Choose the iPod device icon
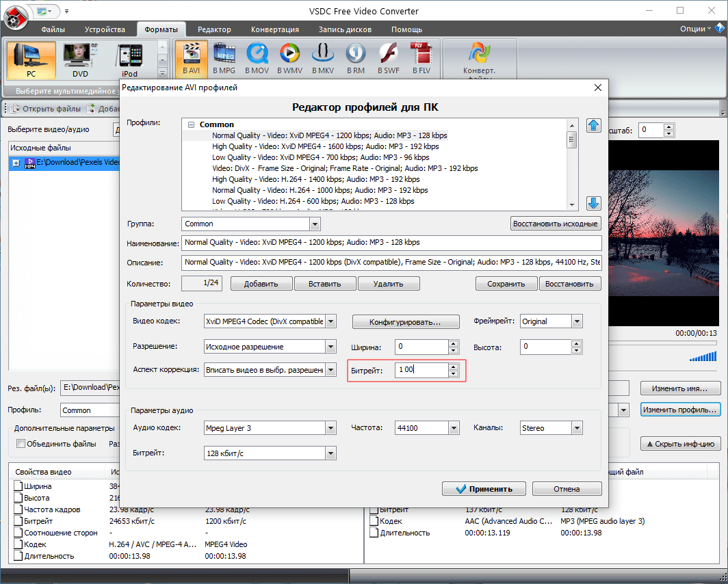 129,59
